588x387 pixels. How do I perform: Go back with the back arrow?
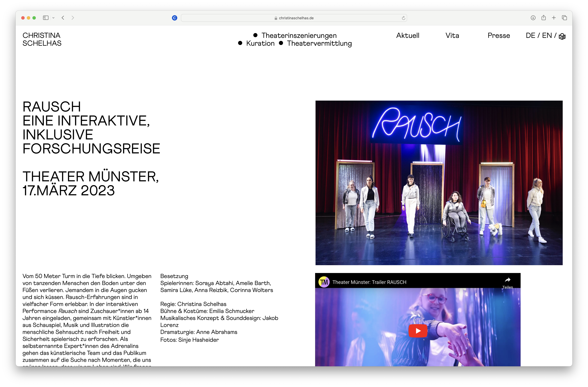point(63,18)
